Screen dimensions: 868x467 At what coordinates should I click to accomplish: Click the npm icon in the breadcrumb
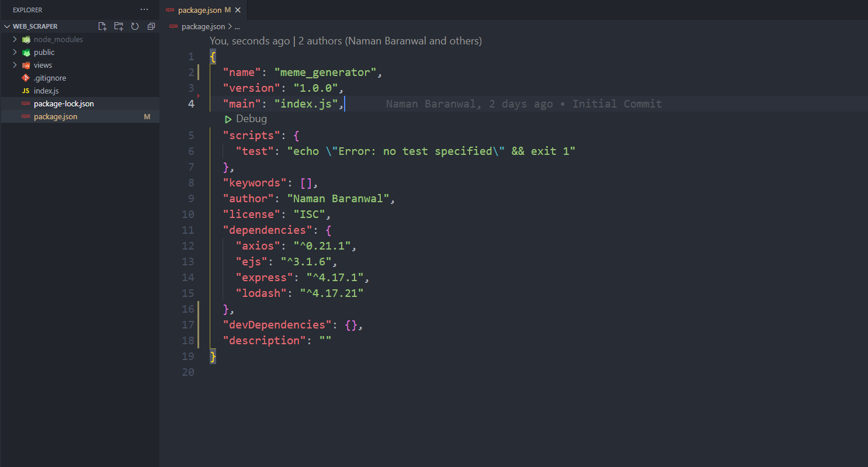tap(173, 26)
